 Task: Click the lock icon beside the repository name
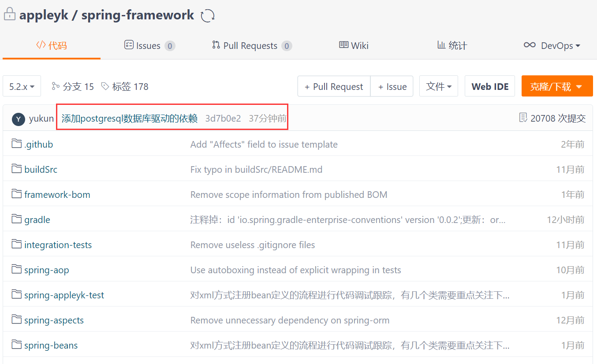pos(10,15)
